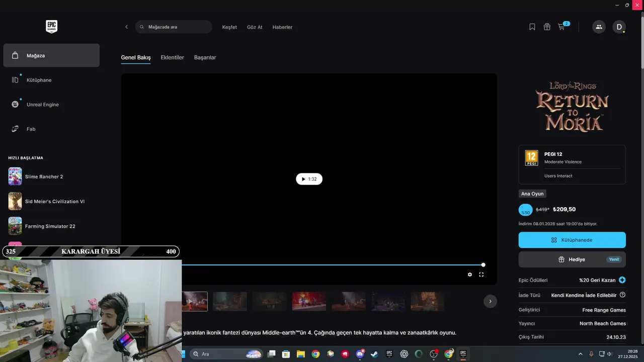644x362 pixels.
Task: Click the %50 discount badge
Action: click(525, 210)
